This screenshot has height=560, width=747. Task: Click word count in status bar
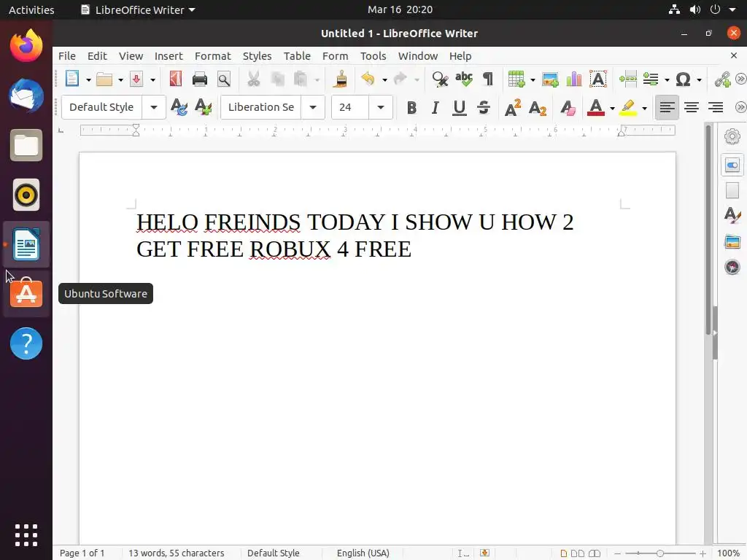177,553
